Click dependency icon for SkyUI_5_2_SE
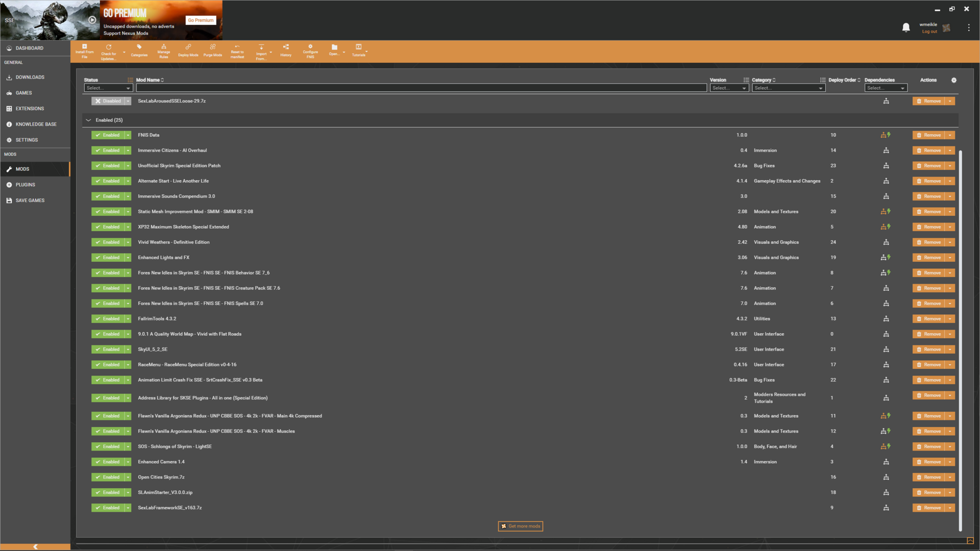Image resolution: width=980 pixels, height=551 pixels. point(886,349)
